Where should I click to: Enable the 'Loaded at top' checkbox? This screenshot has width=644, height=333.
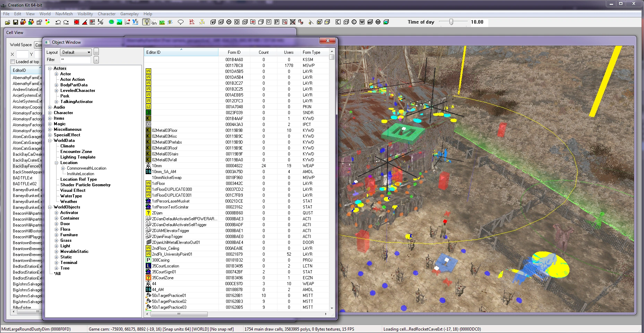pyautogui.click(x=13, y=62)
